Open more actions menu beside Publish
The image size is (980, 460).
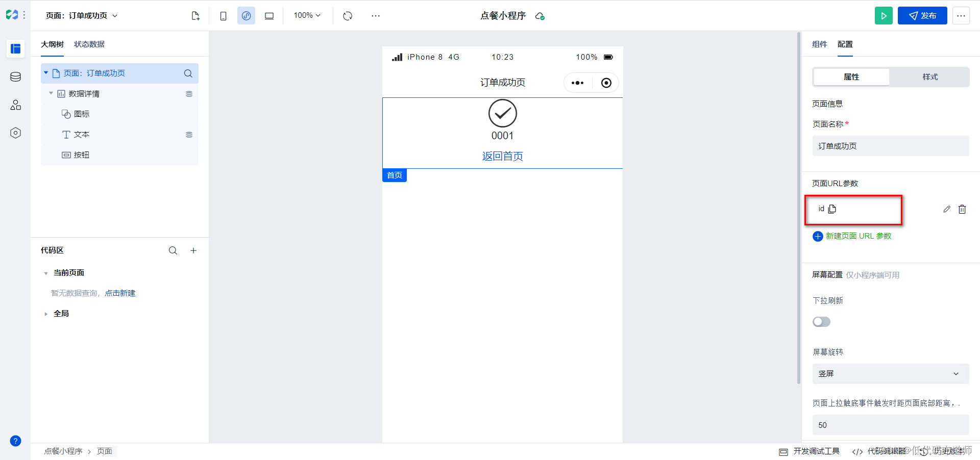click(961, 16)
